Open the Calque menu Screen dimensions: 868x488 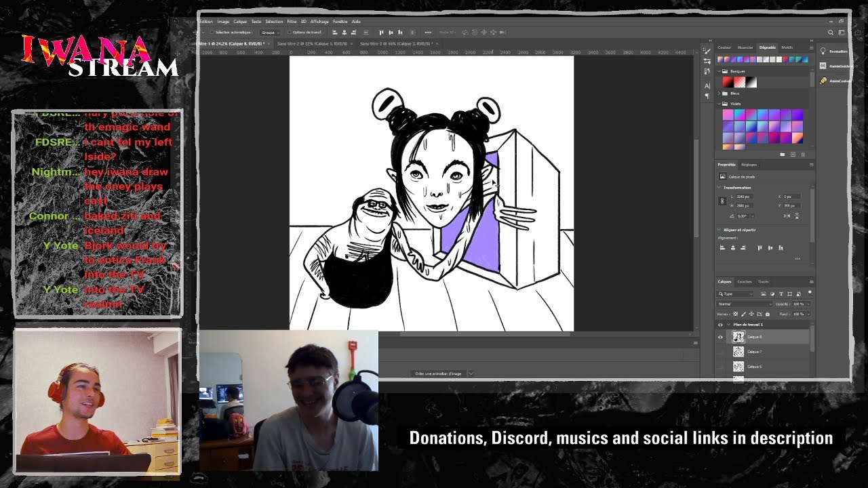[x=240, y=22]
